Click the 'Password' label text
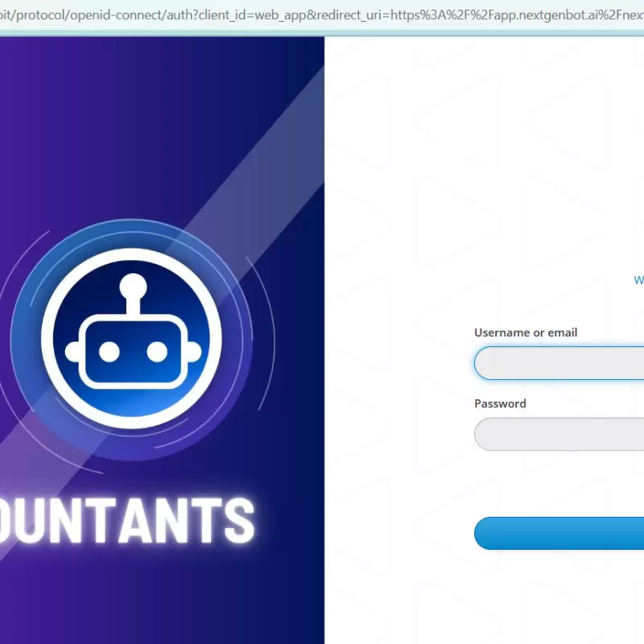The width and height of the screenshot is (644, 644). point(500,403)
